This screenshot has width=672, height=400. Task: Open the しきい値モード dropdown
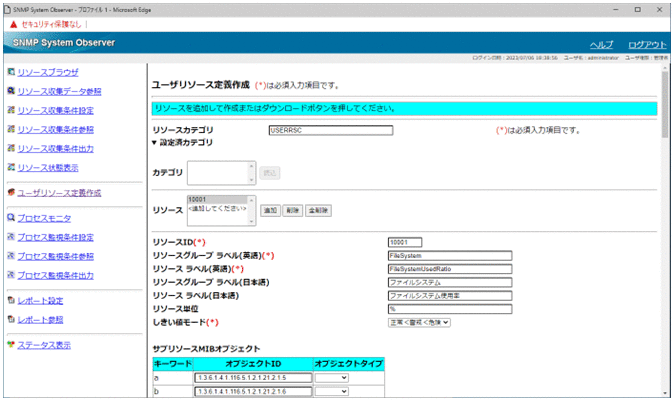point(419,322)
